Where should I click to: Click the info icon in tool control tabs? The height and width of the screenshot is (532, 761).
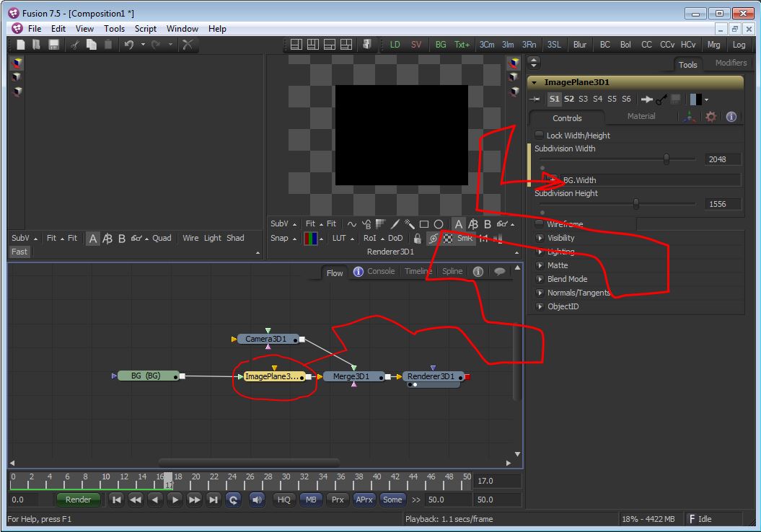click(x=731, y=116)
